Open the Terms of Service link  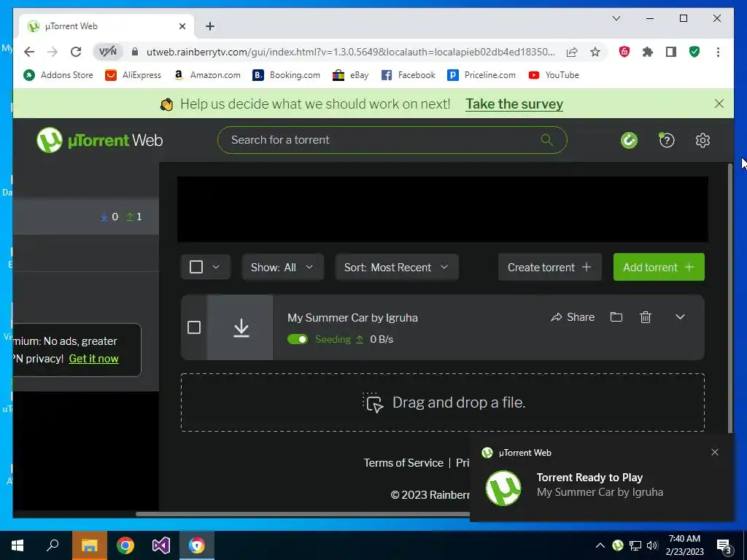pyautogui.click(x=403, y=463)
